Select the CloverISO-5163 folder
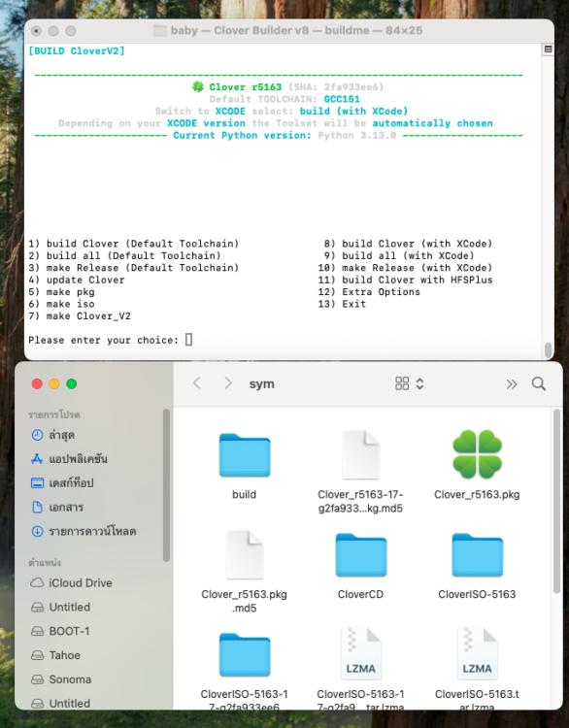Image resolution: width=569 pixels, height=728 pixels. pos(477,555)
